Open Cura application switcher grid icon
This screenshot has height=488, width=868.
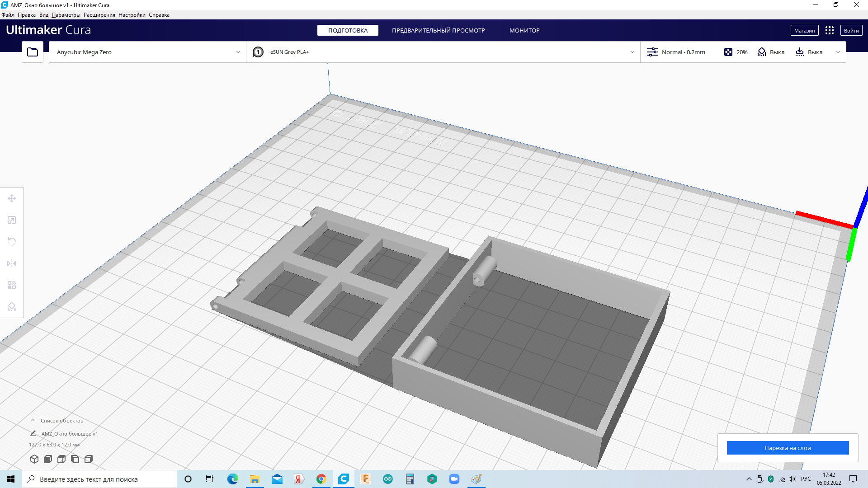click(829, 30)
